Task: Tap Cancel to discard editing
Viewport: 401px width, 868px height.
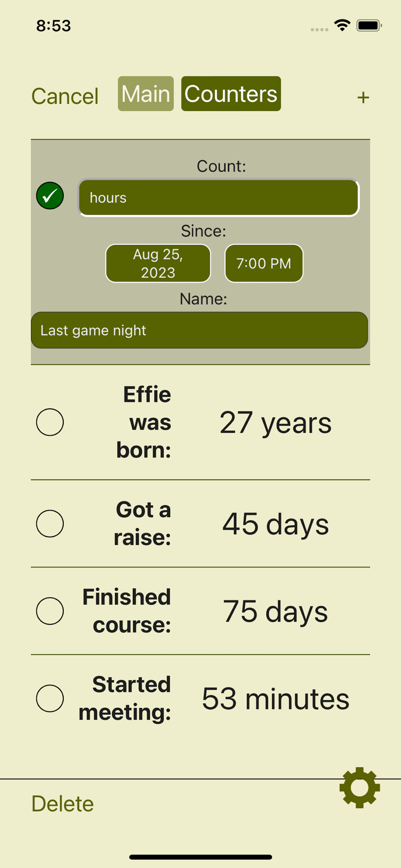Action: coord(65,96)
